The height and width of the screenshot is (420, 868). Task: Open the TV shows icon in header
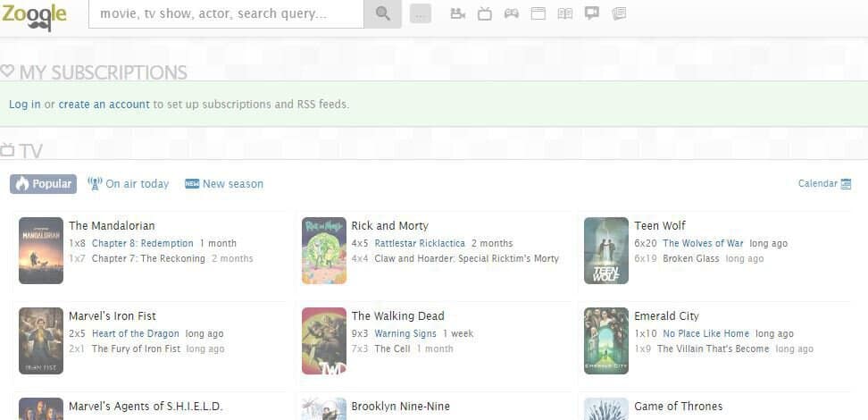[484, 13]
